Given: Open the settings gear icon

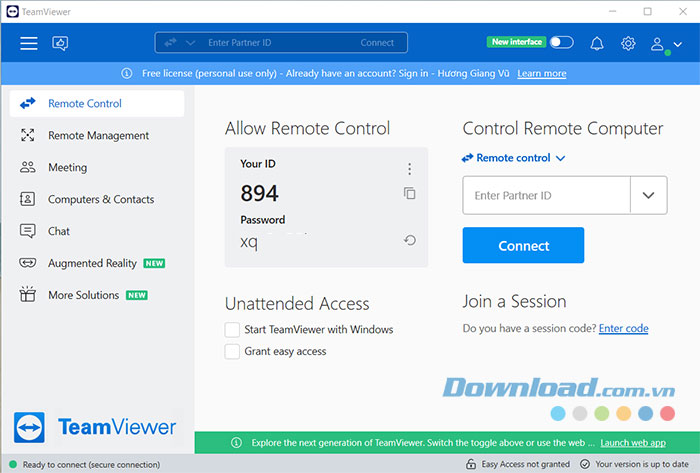Looking at the screenshot, I should (x=628, y=43).
